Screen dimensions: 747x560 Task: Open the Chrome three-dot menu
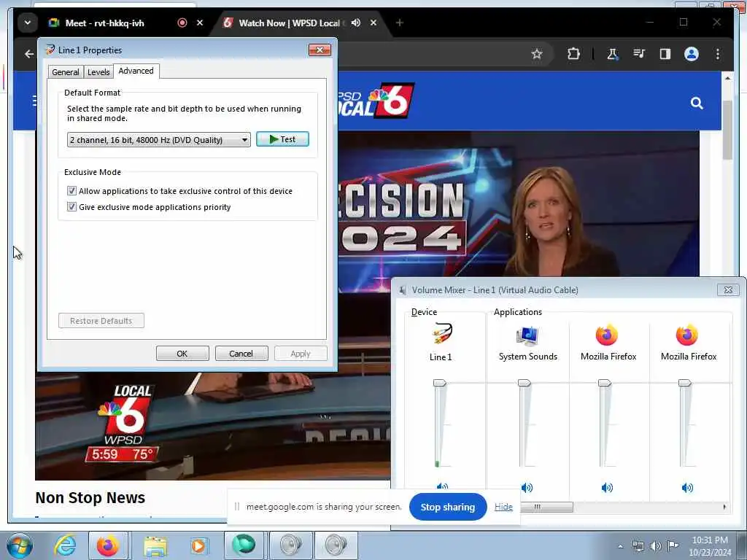(718, 54)
